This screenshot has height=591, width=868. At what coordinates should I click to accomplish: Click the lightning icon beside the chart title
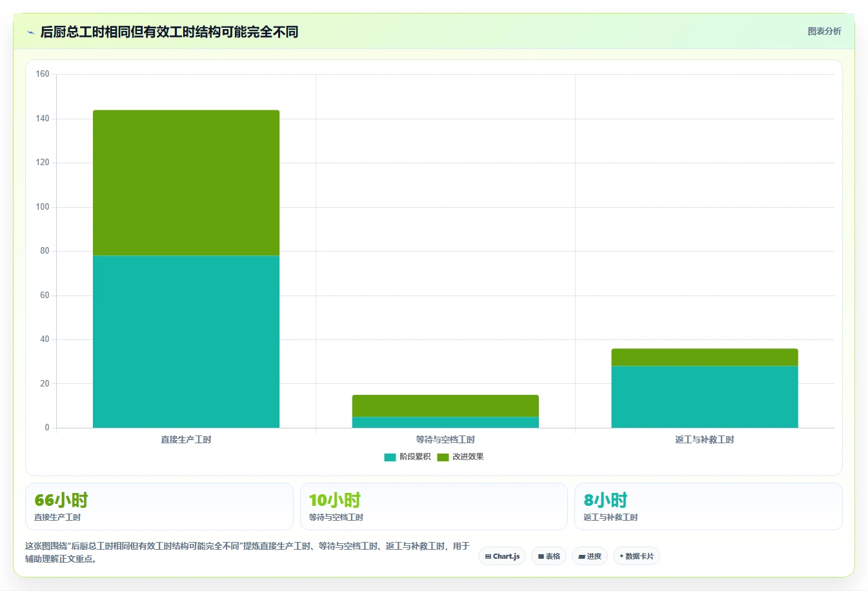[30, 32]
